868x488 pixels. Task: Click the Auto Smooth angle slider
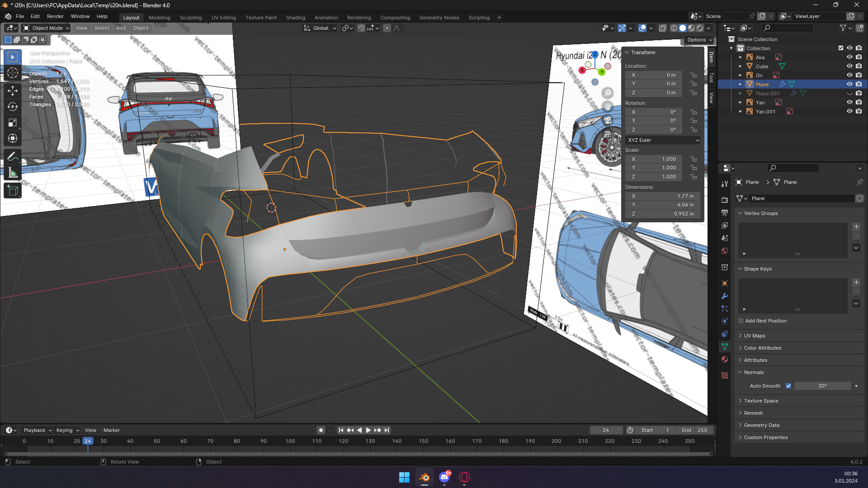(x=822, y=386)
